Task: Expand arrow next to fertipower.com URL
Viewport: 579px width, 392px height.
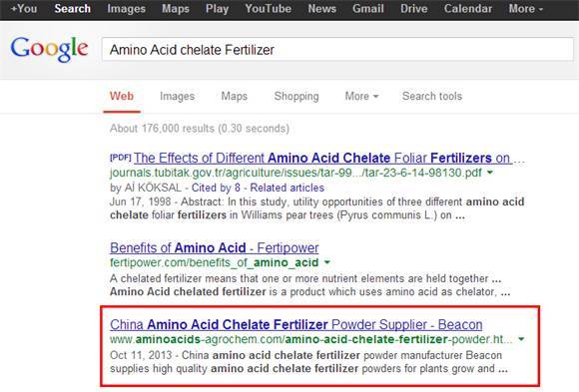Action: click(326, 262)
